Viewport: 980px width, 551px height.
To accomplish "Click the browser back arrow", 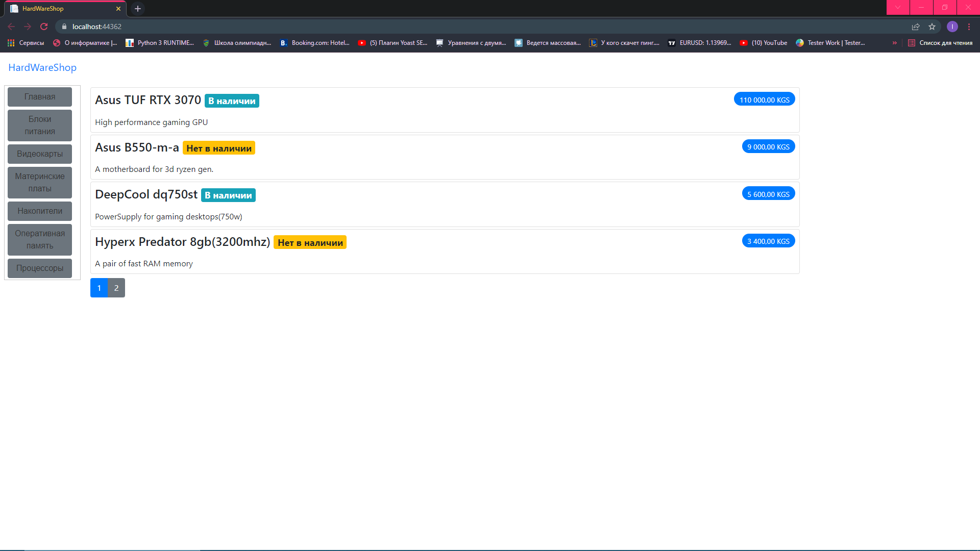I will tap(11, 27).
